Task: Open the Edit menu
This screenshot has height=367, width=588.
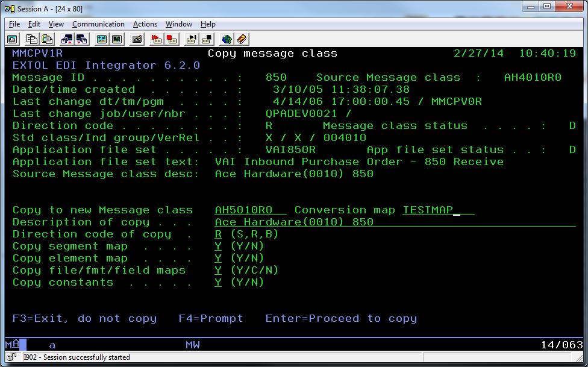Action: pos(34,24)
